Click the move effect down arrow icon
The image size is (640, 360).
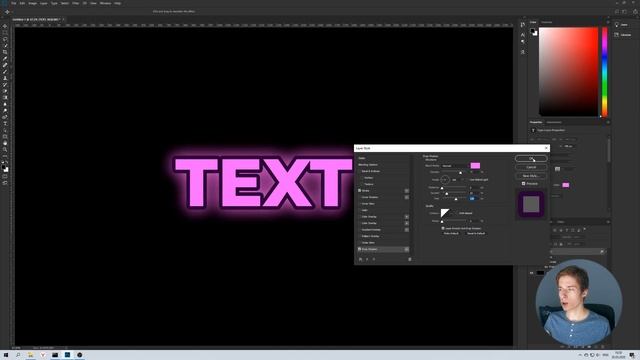pyautogui.click(x=373, y=259)
